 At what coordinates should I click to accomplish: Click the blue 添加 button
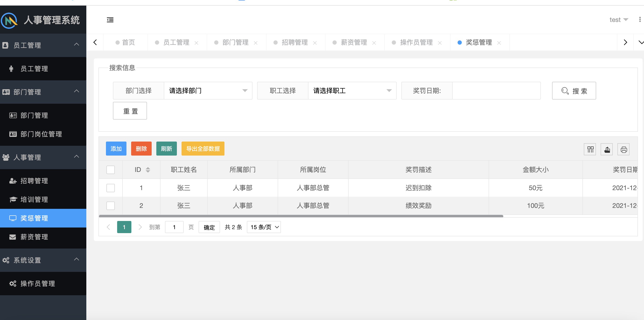point(116,149)
